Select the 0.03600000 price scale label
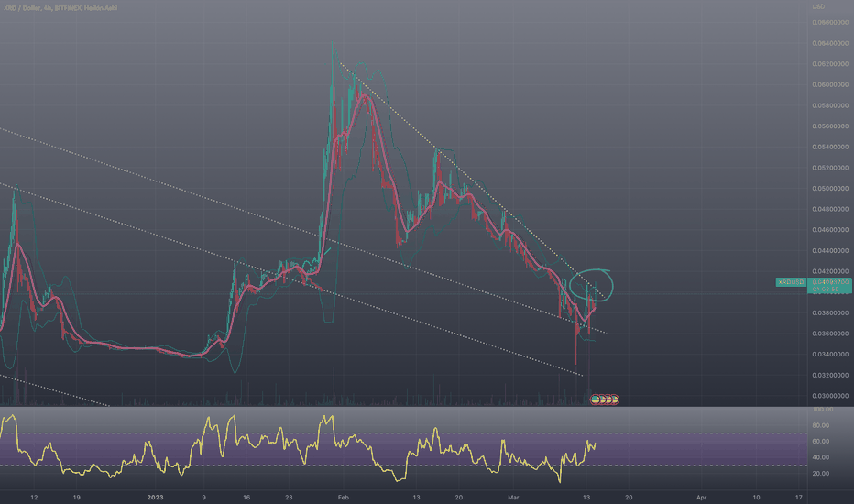The width and height of the screenshot is (854, 504). click(830, 334)
